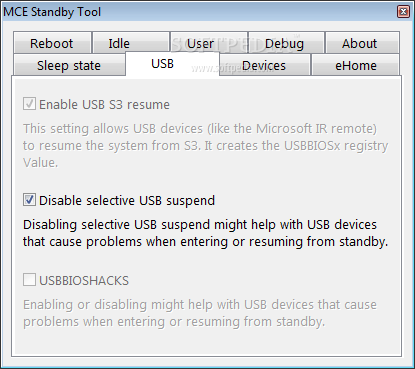415x369 pixels.
Task: Untick the Disable selective USB suspend checkbox
Action: (29, 200)
